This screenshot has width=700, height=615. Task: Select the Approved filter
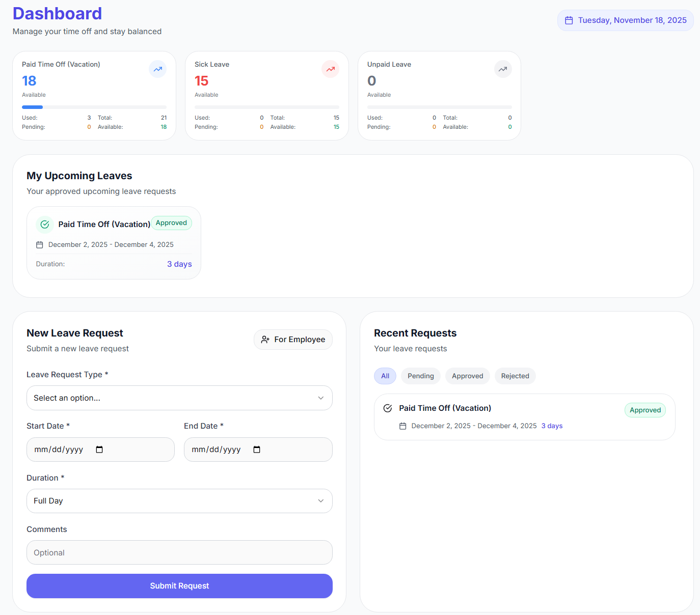pos(467,376)
